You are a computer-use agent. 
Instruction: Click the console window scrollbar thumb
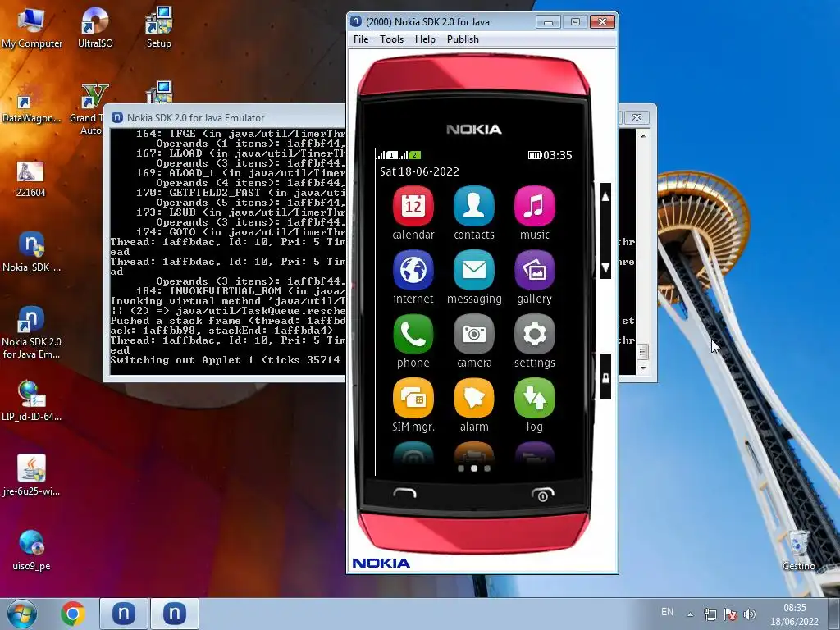click(643, 351)
